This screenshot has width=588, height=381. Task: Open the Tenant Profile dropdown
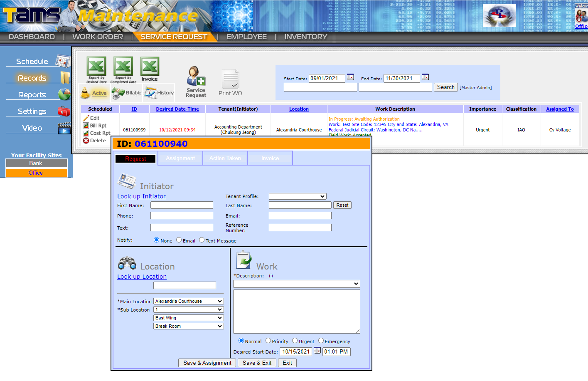[x=298, y=196]
